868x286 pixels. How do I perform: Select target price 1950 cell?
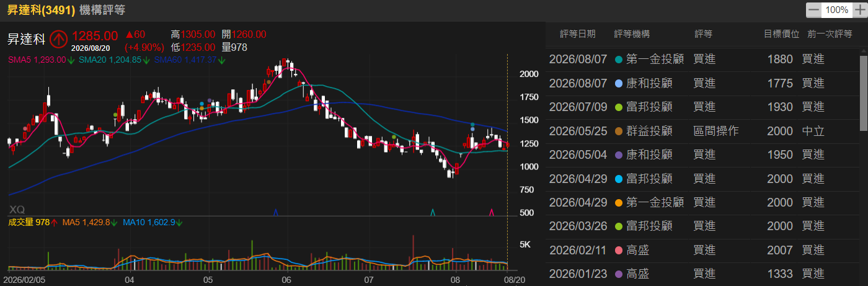click(x=779, y=155)
